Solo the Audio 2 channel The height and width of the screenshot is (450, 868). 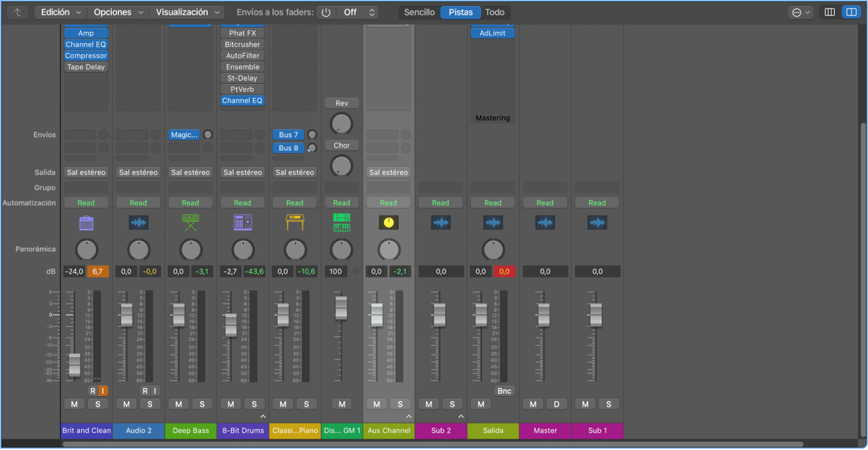point(150,404)
